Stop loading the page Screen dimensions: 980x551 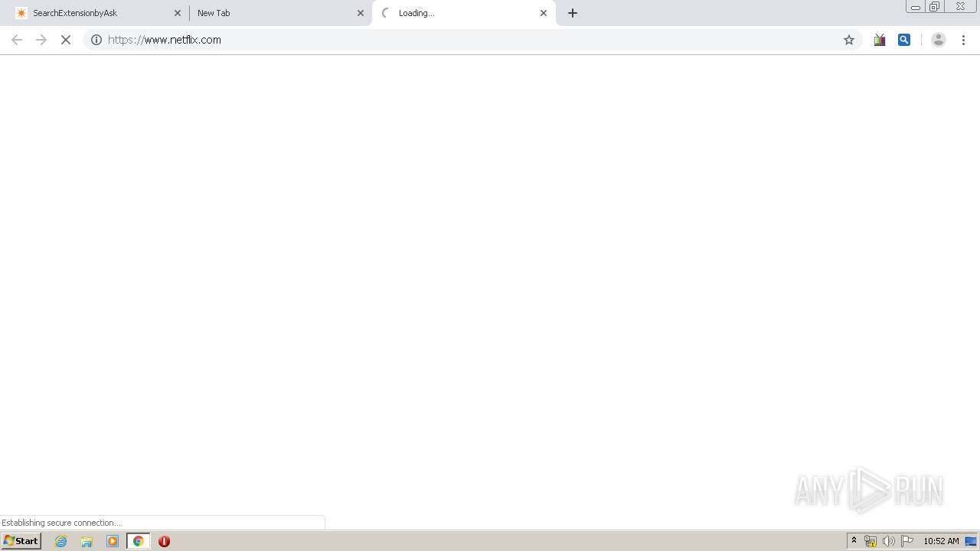point(66,40)
